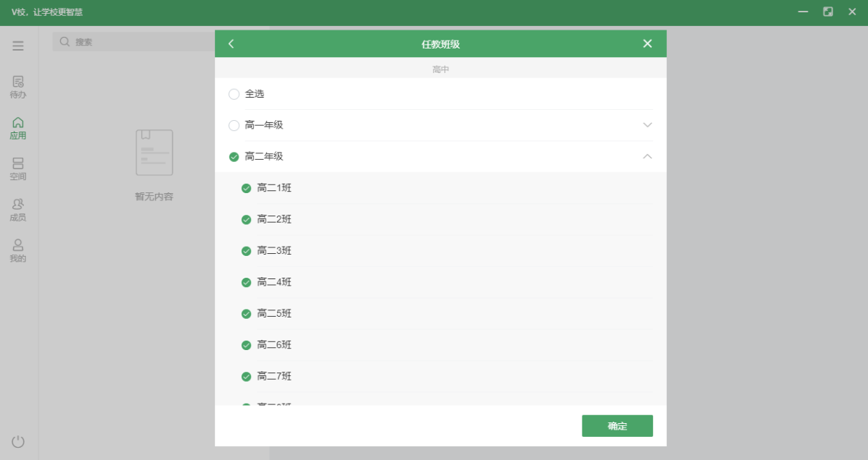Open the 我的 (Mine) sidebar section
The height and width of the screenshot is (460, 868).
pyautogui.click(x=17, y=250)
